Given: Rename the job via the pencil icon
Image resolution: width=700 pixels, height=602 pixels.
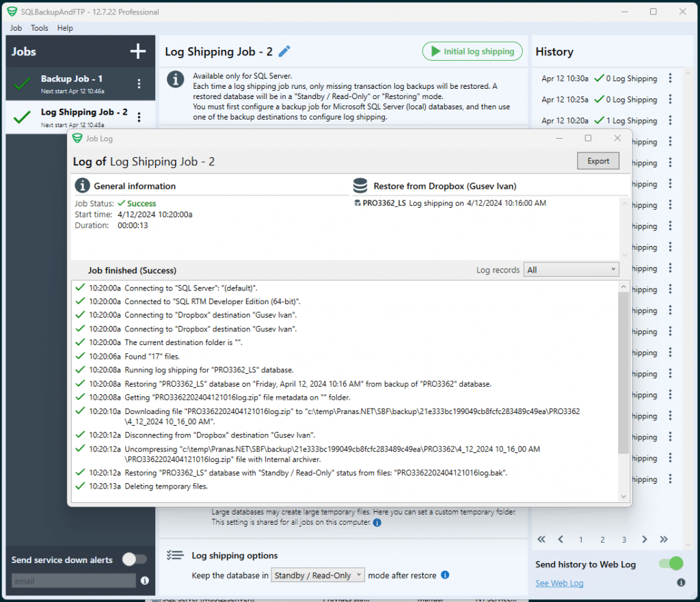Looking at the screenshot, I should pyautogui.click(x=286, y=51).
